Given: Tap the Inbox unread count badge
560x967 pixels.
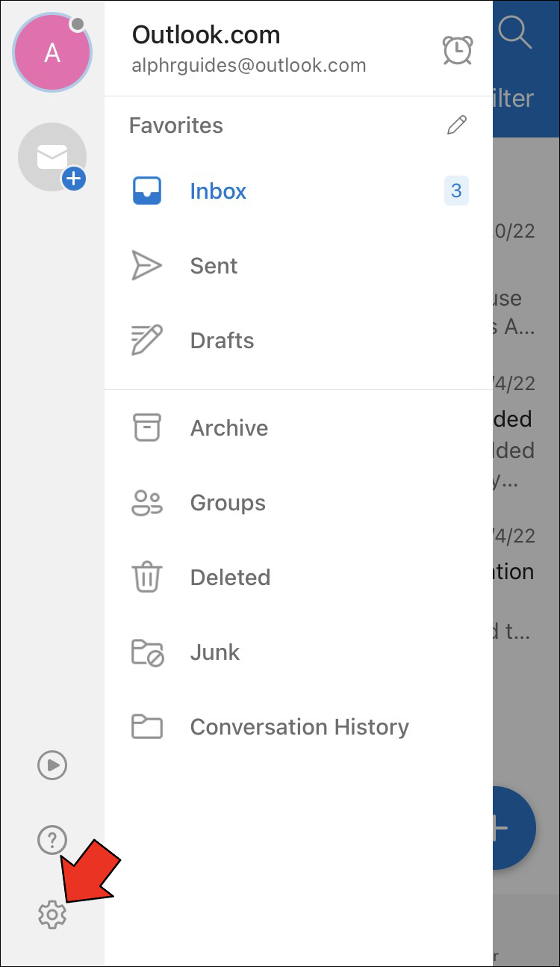Looking at the screenshot, I should point(456,191).
